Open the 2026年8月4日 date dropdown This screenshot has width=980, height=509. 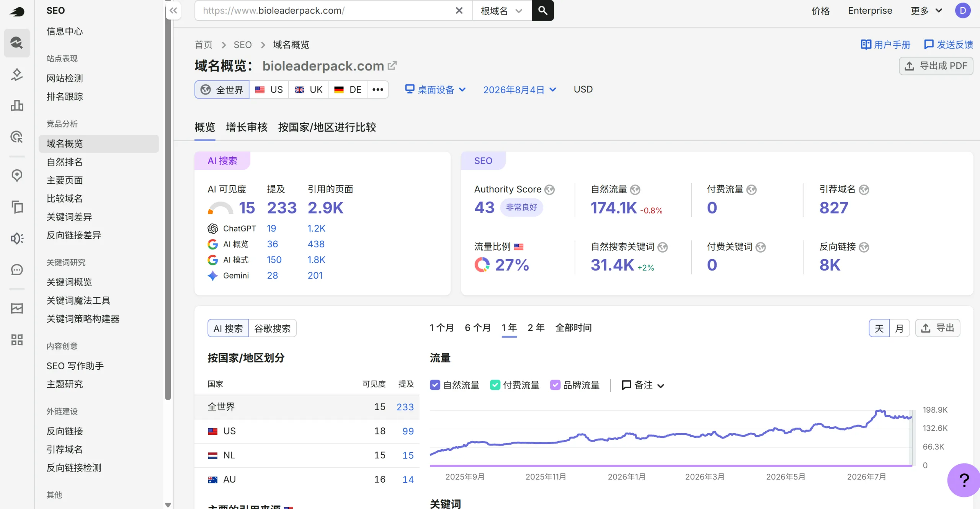pos(519,90)
